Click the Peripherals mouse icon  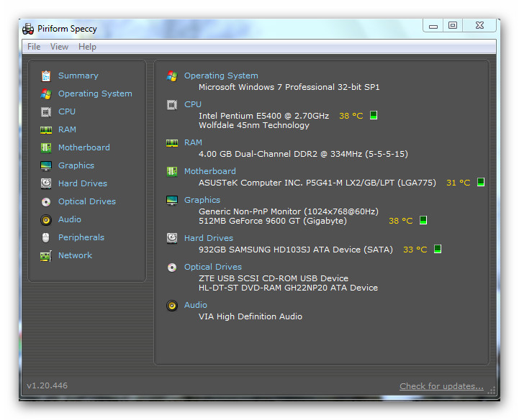[x=46, y=237]
